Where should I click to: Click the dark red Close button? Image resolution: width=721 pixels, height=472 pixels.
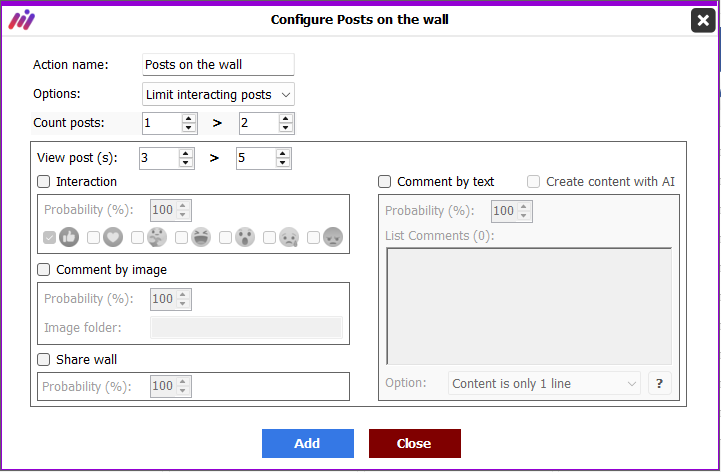[415, 443]
